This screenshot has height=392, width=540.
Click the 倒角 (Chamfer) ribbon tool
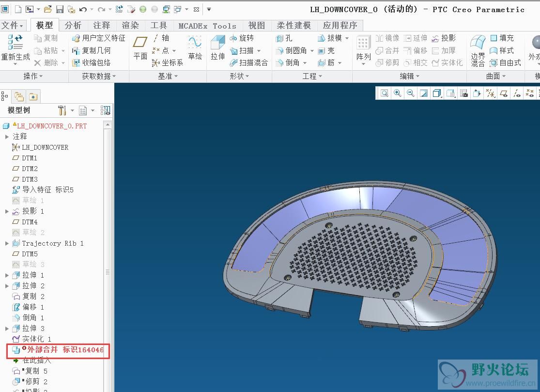pos(288,63)
